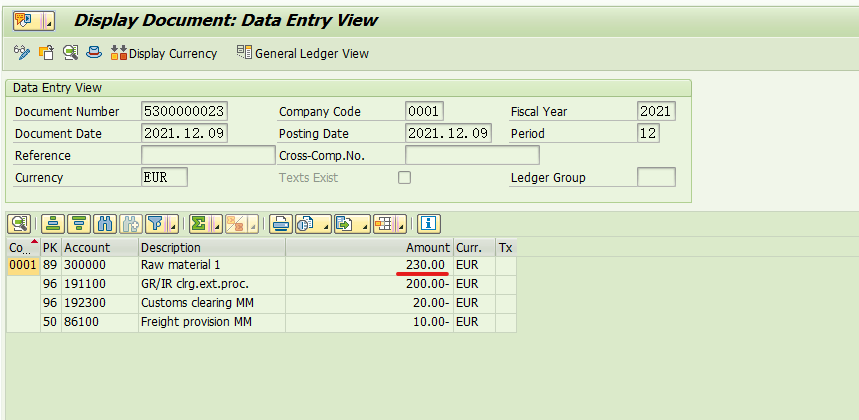Click the Document Number field 5300000023
The width and height of the screenshot is (859, 420).
tap(184, 111)
